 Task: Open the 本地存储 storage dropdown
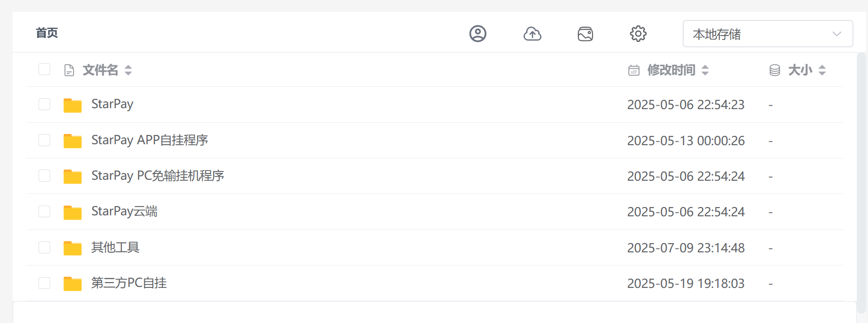[768, 34]
